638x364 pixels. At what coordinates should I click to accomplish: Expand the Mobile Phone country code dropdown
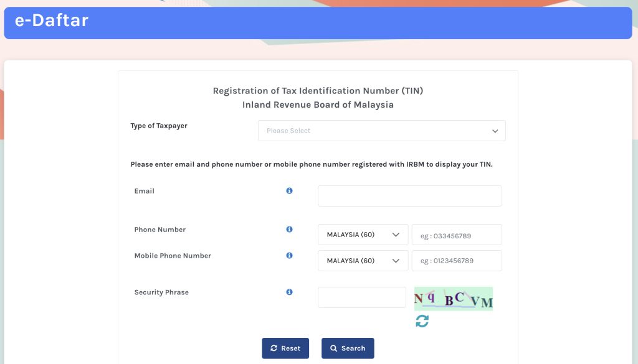click(x=363, y=261)
